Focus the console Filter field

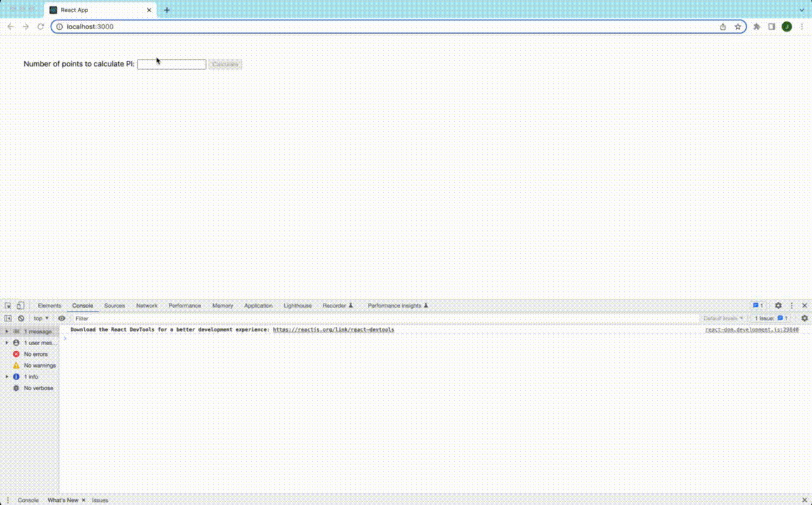tap(385, 318)
